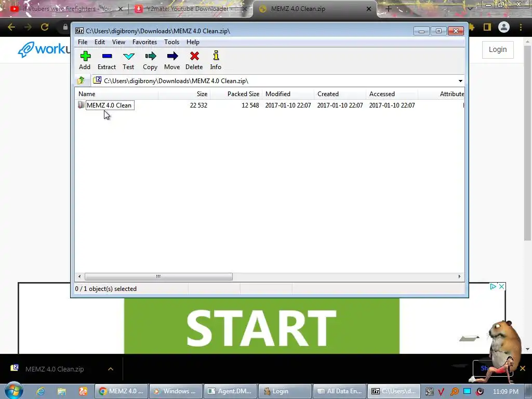This screenshot has width=532, height=399.
Task: Expand the address path dropdown arrow
Action: [x=460, y=81]
